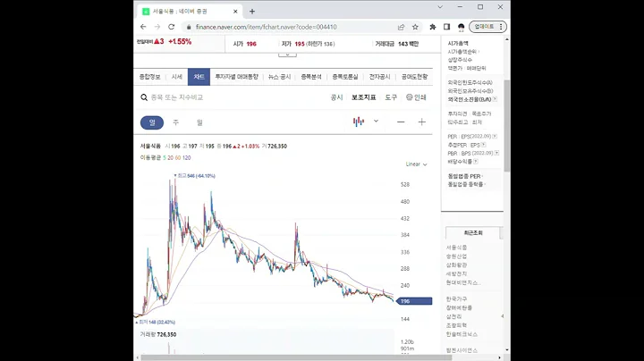
Task: Select the 일 daily period toggle
Action: tap(152, 122)
